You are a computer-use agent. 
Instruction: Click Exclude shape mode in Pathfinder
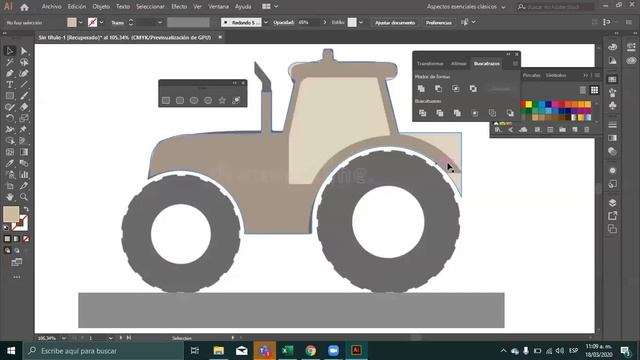click(473, 89)
